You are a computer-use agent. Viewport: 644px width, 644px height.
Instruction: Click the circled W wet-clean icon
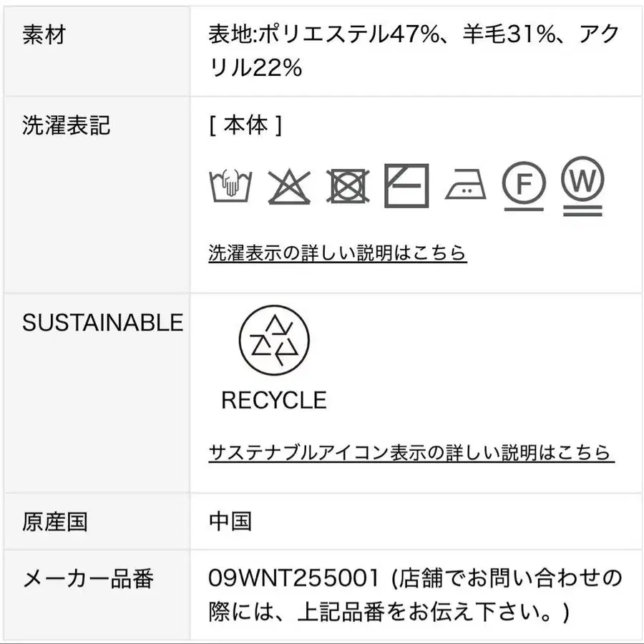(x=582, y=185)
